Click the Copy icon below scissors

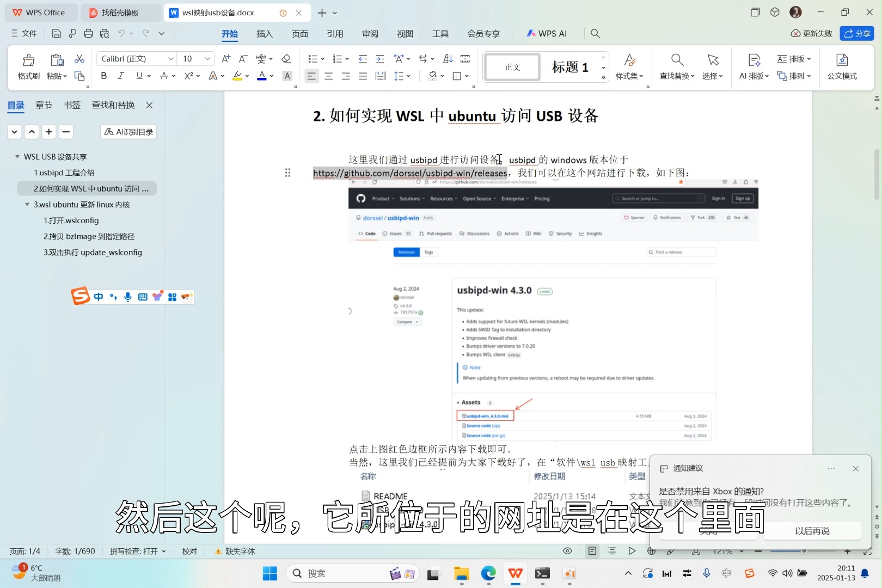coord(79,76)
